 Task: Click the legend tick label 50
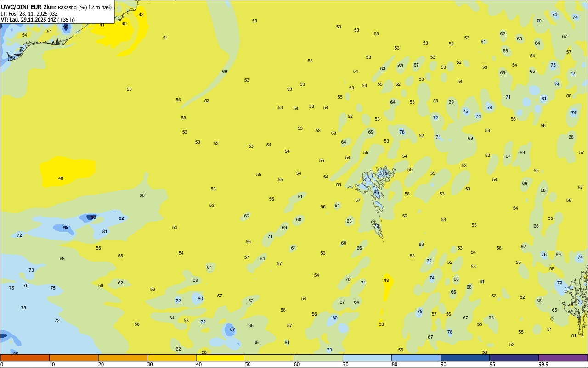248,364
